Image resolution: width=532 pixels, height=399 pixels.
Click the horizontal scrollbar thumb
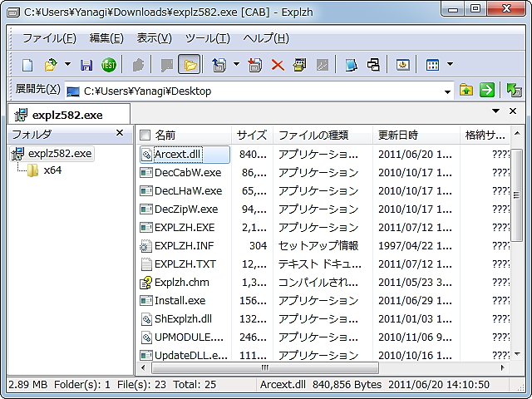(265, 367)
